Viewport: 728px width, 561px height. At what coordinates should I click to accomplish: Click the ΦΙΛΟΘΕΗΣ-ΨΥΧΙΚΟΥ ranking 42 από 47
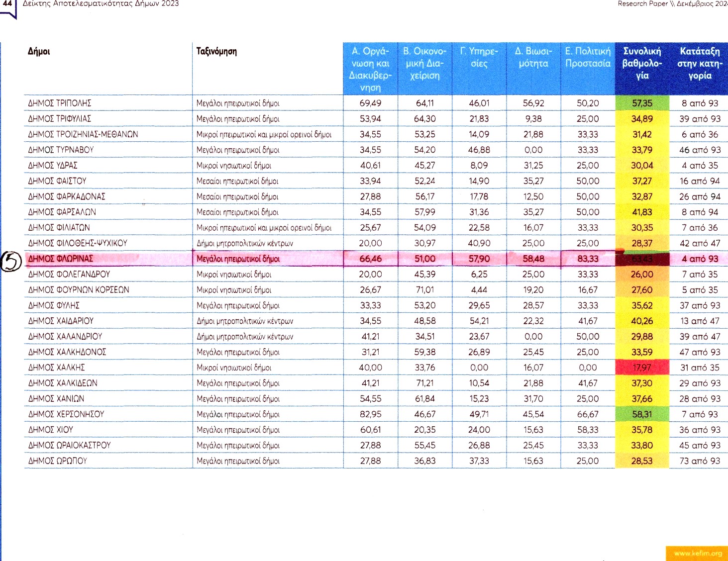pos(700,243)
